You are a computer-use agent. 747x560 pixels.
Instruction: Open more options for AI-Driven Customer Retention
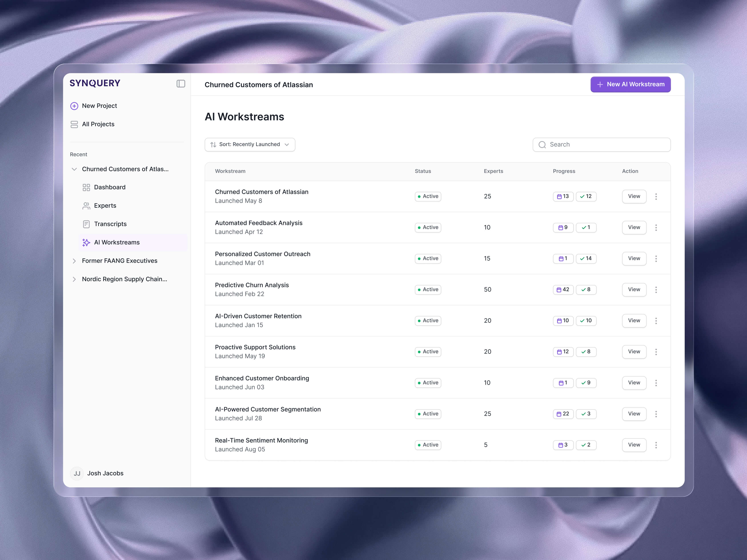click(656, 321)
